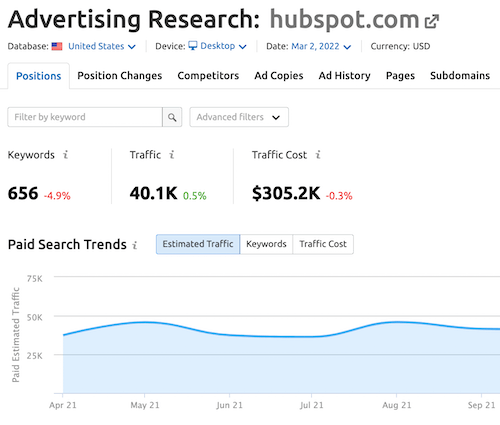The image size is (500, 425).
Task: Open the Ad History tab
Action: (344, 76)
